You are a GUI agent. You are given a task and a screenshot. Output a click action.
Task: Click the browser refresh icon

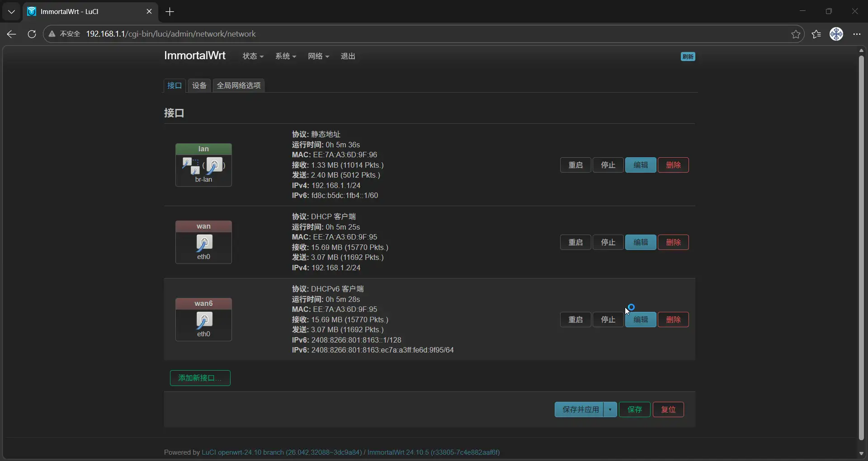32,34
